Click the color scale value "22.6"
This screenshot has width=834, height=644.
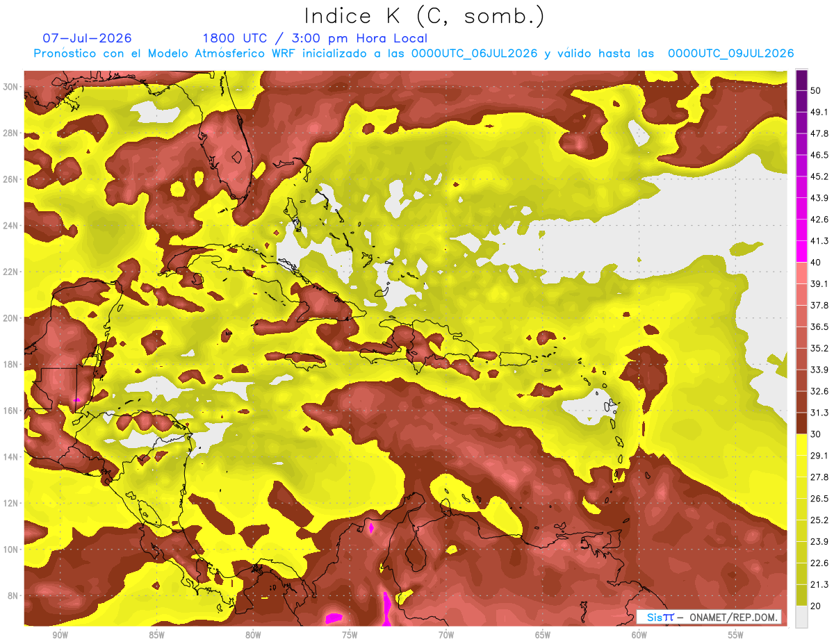coord(819,563)
